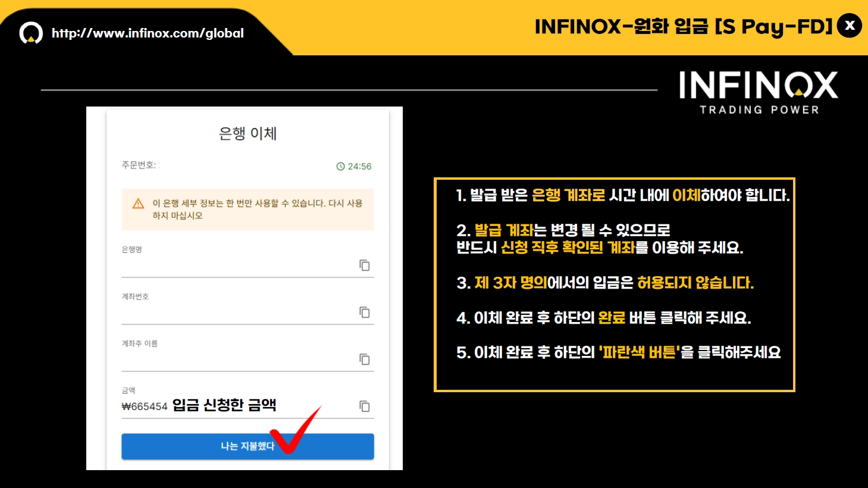The height and width of the screenshot is (488, 868).
Task: Copy the bank name (은행명) value
Action: (365, 265)
